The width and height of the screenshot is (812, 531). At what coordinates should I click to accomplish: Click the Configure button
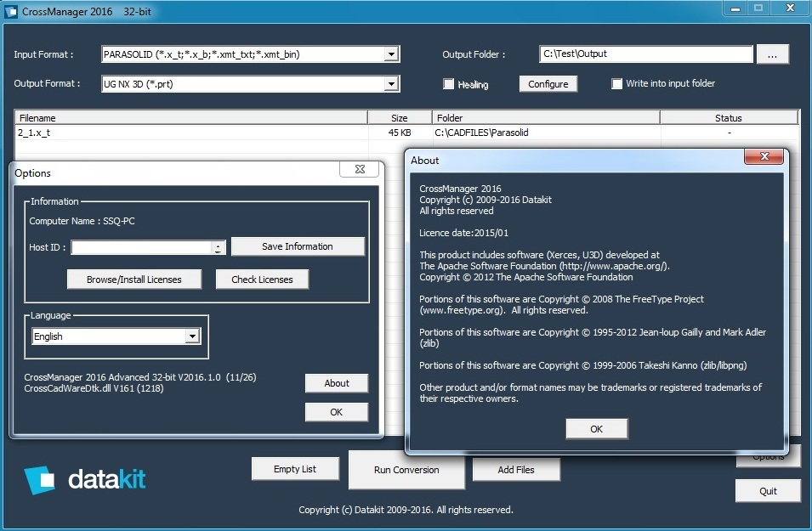point(548,84)
